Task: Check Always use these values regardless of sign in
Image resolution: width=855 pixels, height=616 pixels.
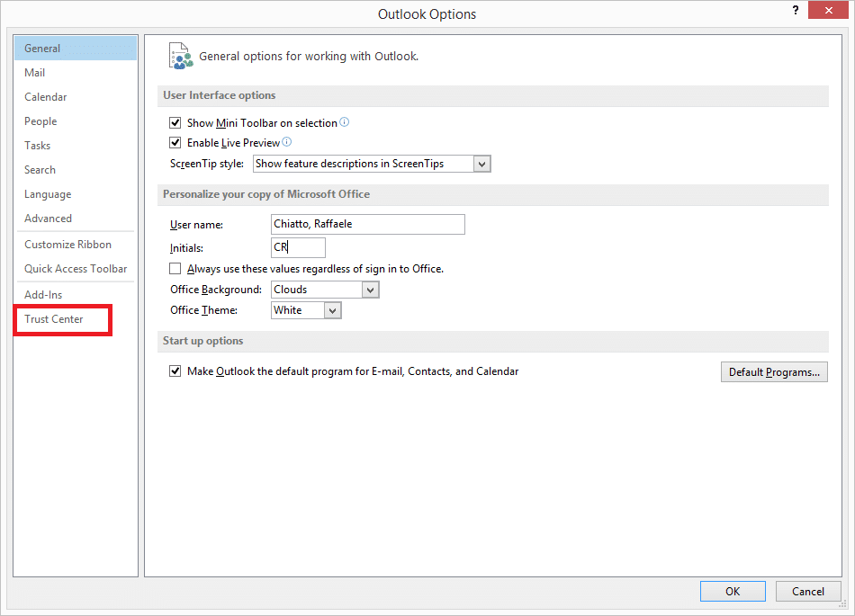Action: (x=175, y=269)
